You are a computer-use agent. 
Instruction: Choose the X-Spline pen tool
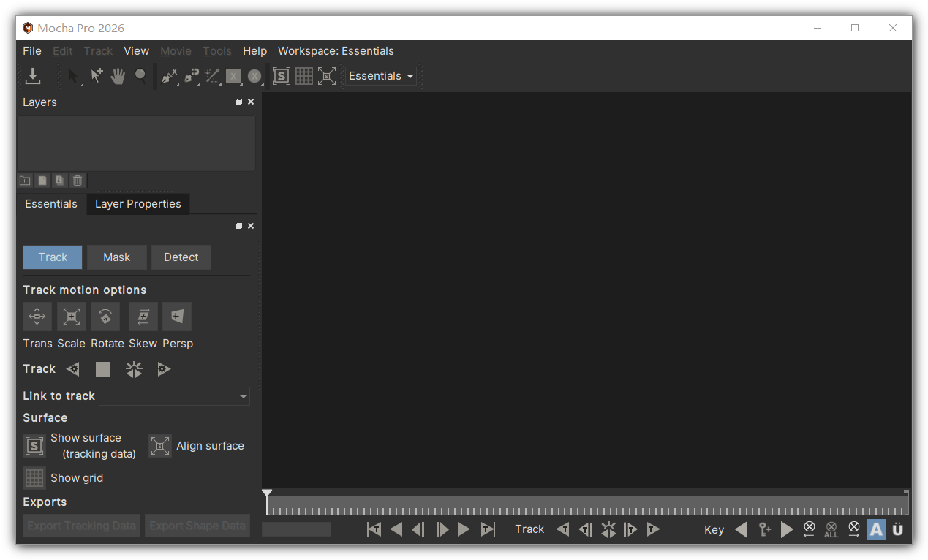(x=170, y=76)
